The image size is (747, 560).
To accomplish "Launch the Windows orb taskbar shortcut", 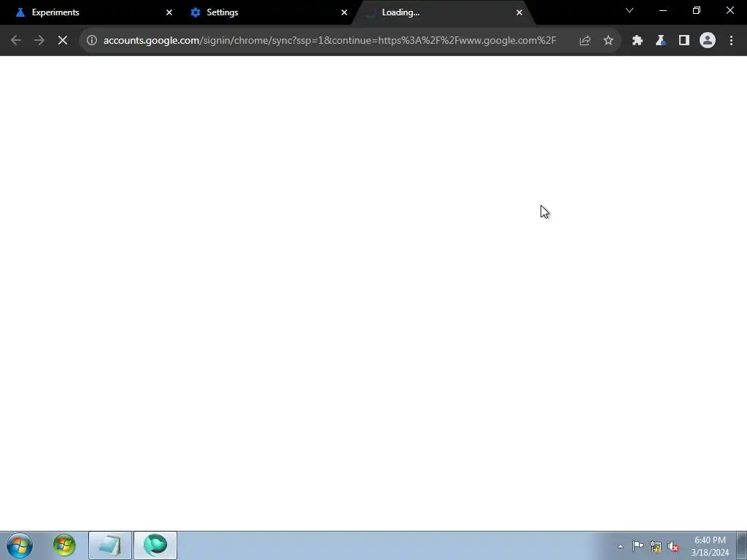I will tap(64, 545).
